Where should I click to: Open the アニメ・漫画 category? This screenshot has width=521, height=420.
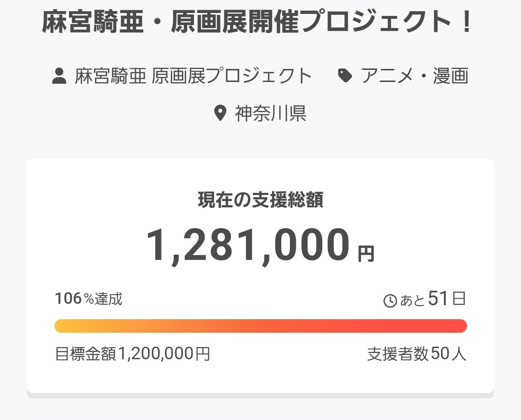coord(415,76)
